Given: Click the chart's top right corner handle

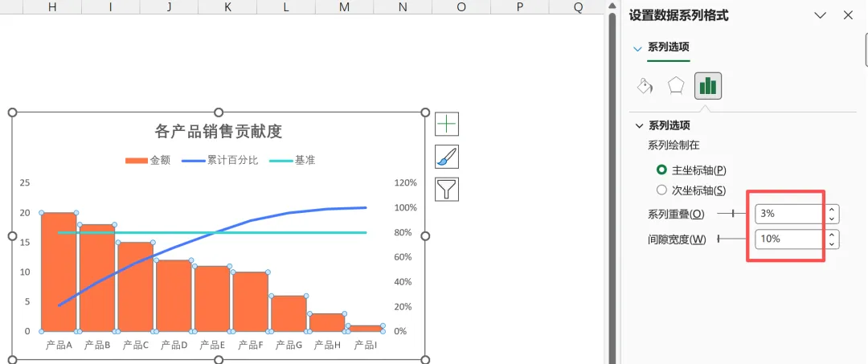Looking at the screenshot, I should click(x=425, y=112).
